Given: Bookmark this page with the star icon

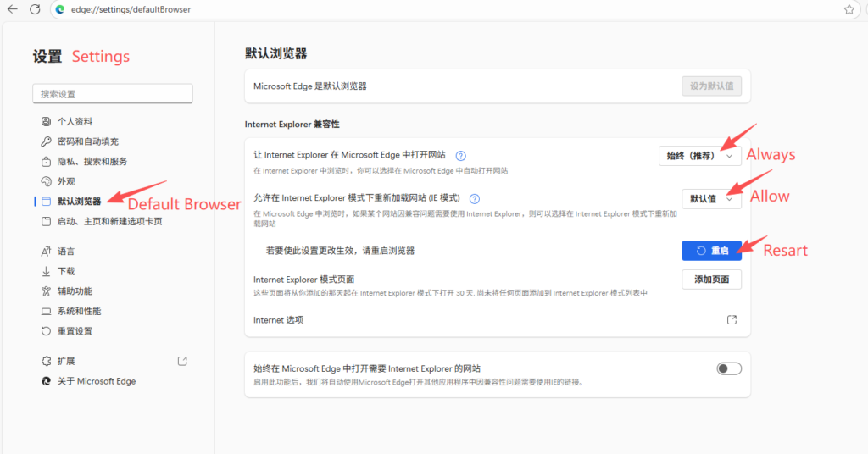Looking at the screenshot, I should click(x=849, y=9).
